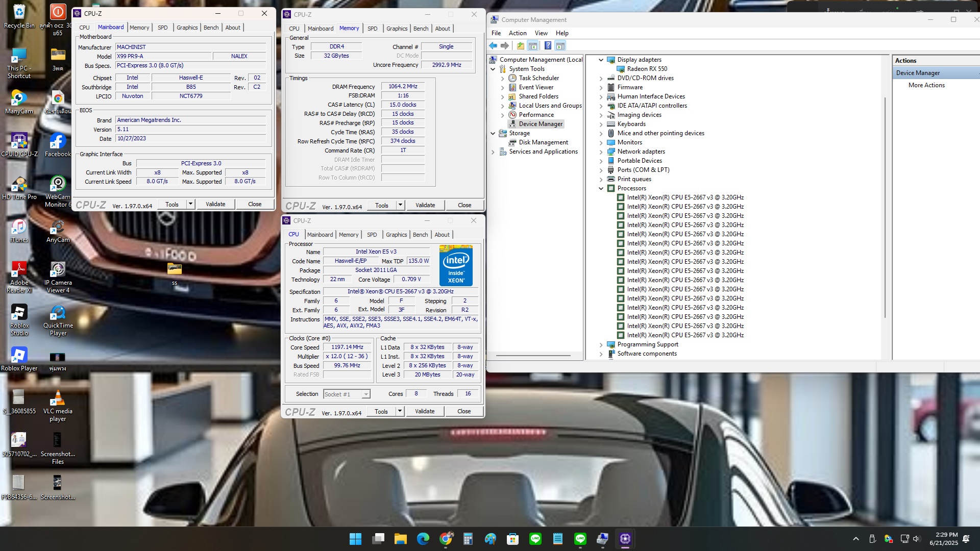The image size is (980, 551).
Task: Open Calculator from taskbar
Action: point(468,539)
